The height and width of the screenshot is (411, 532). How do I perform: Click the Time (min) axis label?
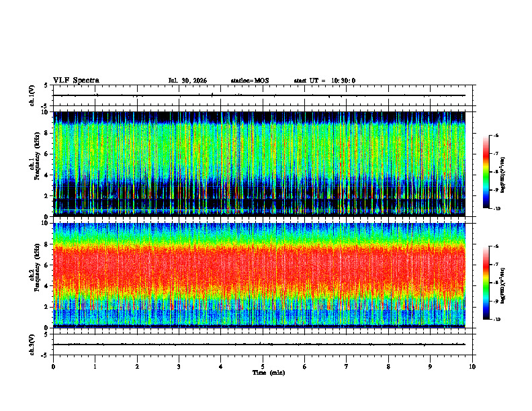click(269, 373)
